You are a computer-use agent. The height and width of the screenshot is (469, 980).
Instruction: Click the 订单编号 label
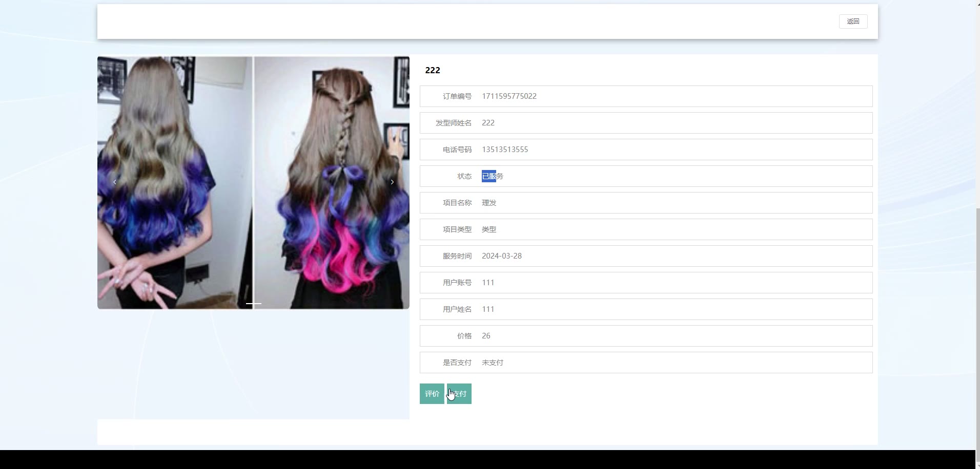click(x=457, y=96)
